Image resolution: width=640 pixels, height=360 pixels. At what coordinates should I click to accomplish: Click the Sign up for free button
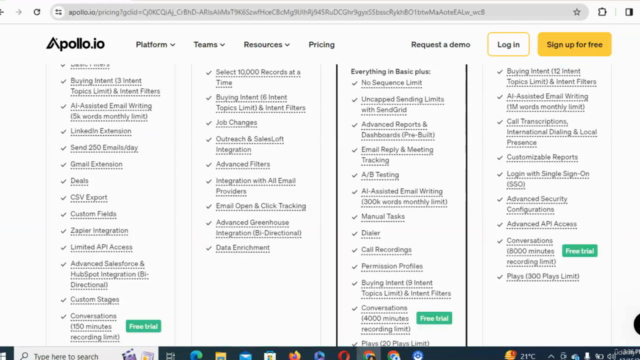(x=574, y=44)
